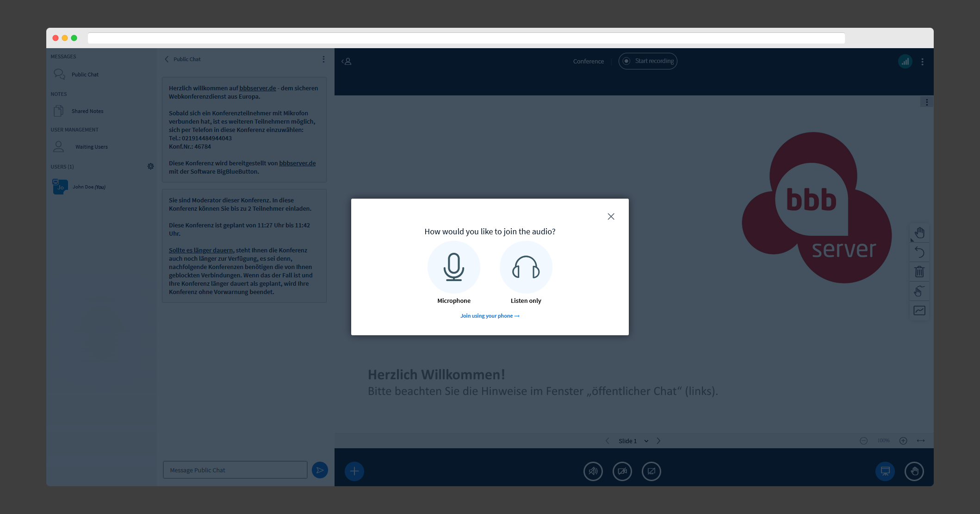Open user list settings gear
980x514 pixels.
[150, 166]
